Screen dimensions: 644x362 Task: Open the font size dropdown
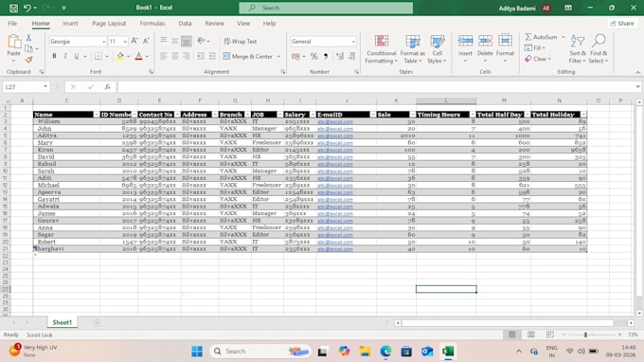click(x=125, y=42)
